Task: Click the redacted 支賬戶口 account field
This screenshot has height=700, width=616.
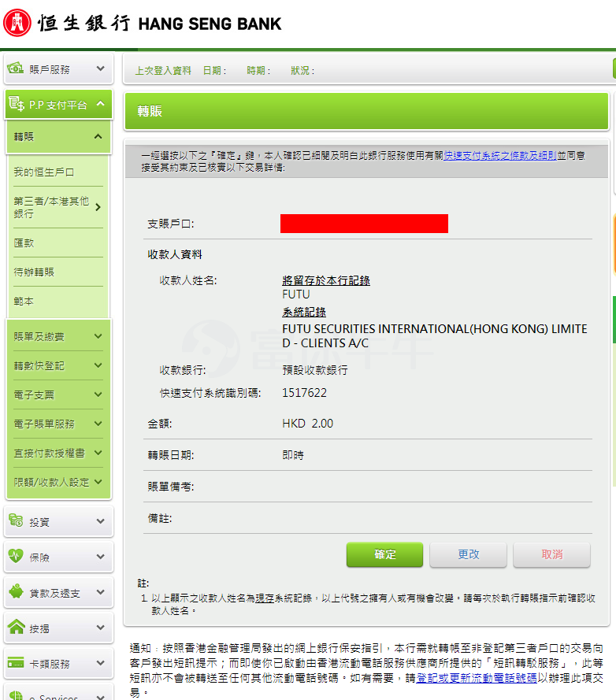Action: 364,223
